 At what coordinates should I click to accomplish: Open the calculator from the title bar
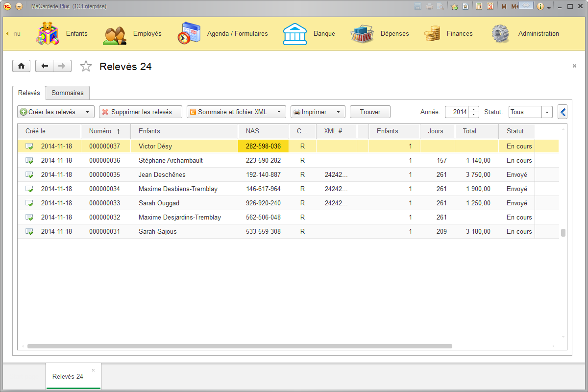pyautogui.click(x=479, y=6)
